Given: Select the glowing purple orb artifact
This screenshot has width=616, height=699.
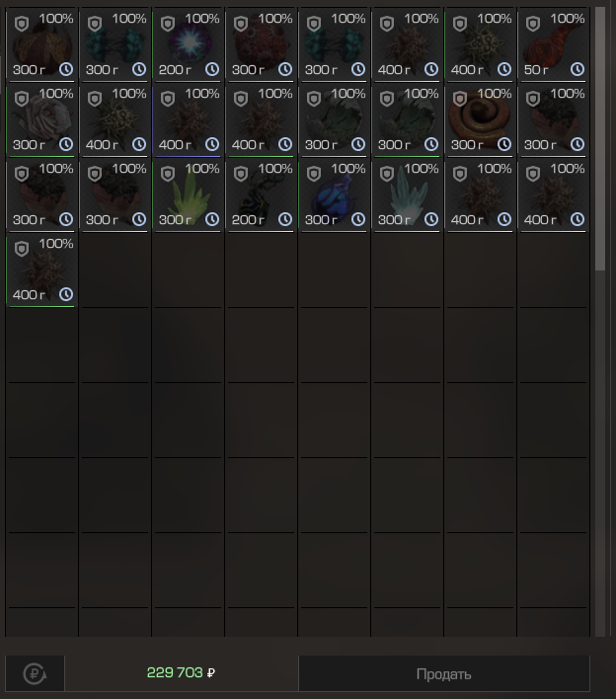Looking at the screenshot, I should pos(189,45).
